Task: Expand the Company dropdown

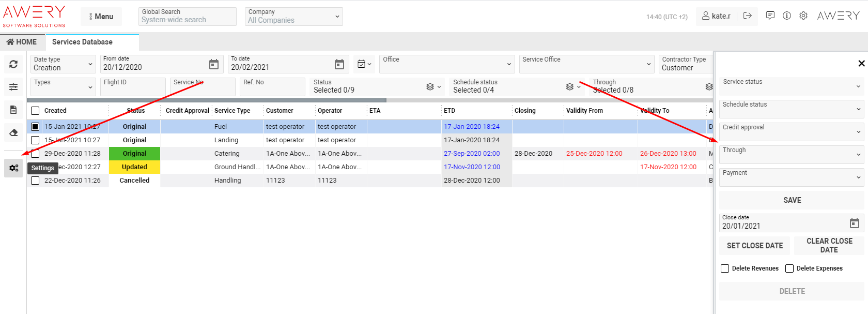Action: tap(293, 17)
